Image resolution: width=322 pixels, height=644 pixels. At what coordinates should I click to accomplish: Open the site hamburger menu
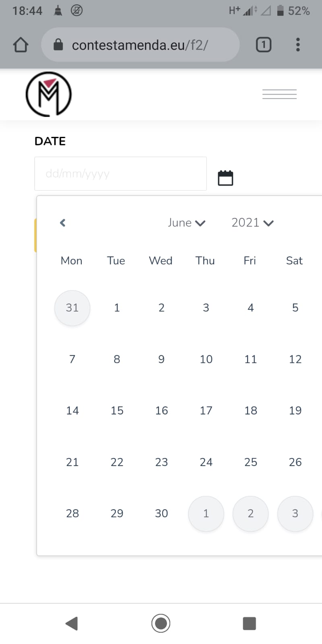click(x=279, y=94)
